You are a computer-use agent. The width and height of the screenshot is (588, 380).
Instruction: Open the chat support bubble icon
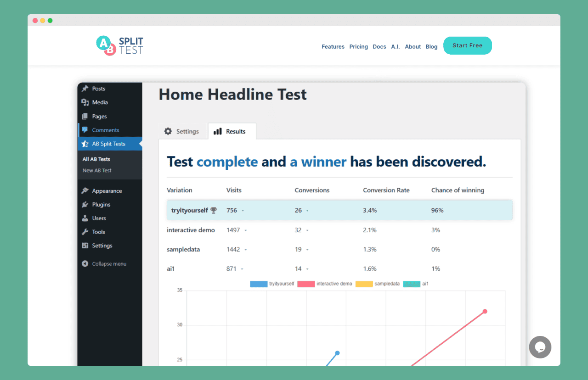pos(540,347)
